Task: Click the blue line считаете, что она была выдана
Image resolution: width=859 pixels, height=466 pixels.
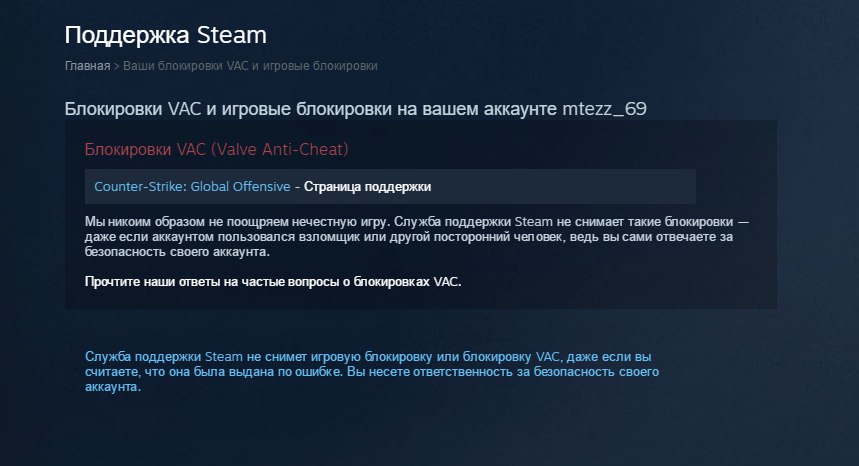Action: coord(371,372)
